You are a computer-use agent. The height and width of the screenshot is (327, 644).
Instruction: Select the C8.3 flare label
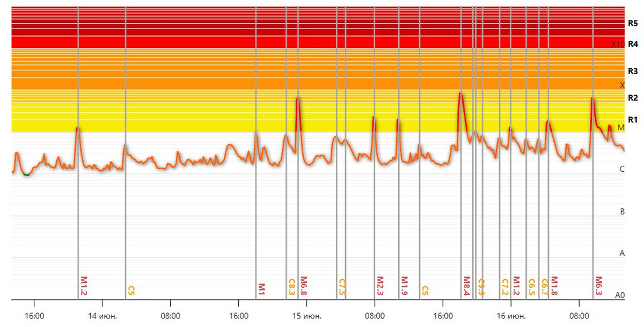click(x=291, y=287)
